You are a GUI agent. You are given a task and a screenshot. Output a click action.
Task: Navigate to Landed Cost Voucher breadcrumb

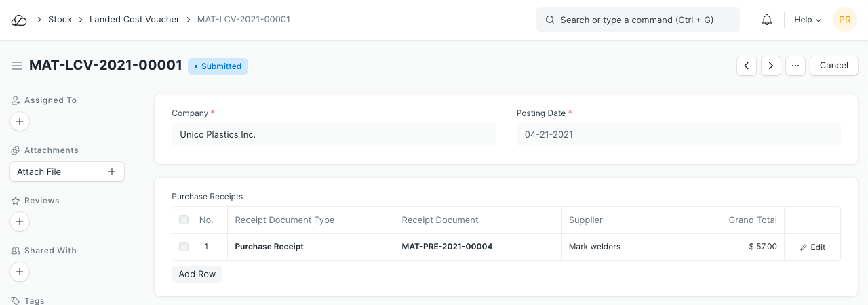(134, 20)
